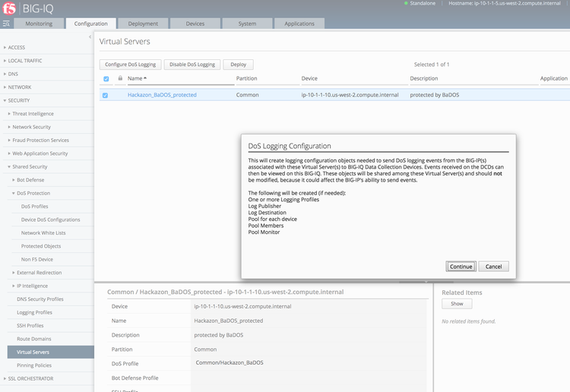Viewport: 570px width, 392px height.
Task: Collapse the left navigation panel arrow
Action: (90, 37)
